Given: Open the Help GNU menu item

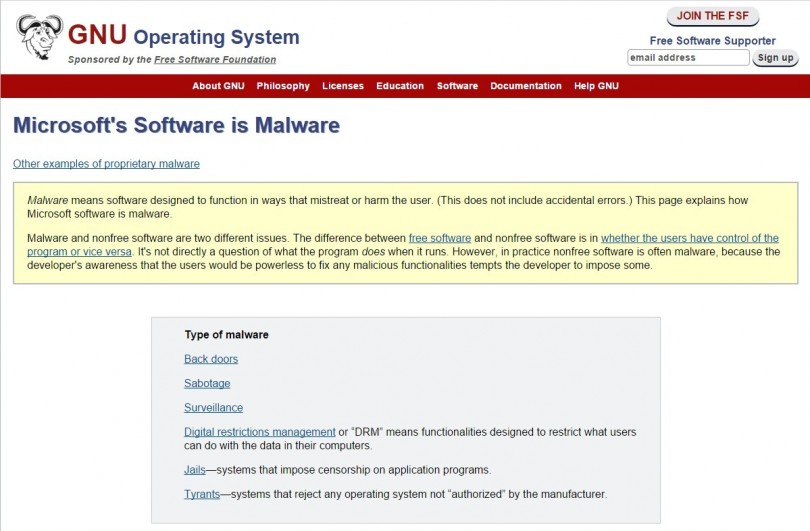Looking at the screenshot, I should (x=596, y=86).
